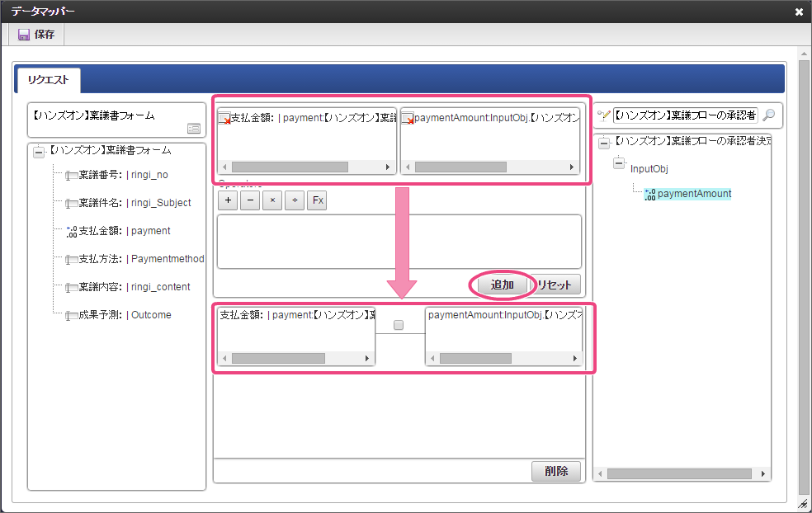Click top source 支払金額 horizontal scrollbar thumb

click(290, 167)
